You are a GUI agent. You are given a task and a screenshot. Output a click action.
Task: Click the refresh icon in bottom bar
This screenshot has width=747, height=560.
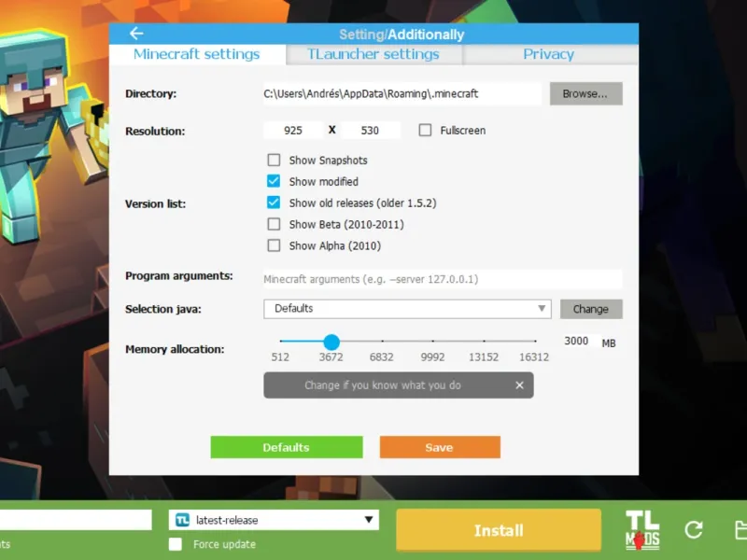tap(694, 529)
